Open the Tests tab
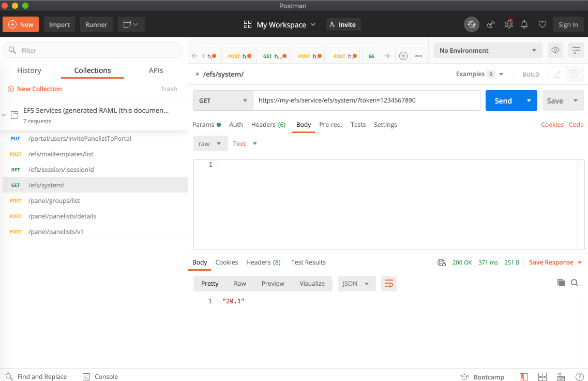Image resolution: width=588 pixels, height=381 pixels. click(358, 125)
